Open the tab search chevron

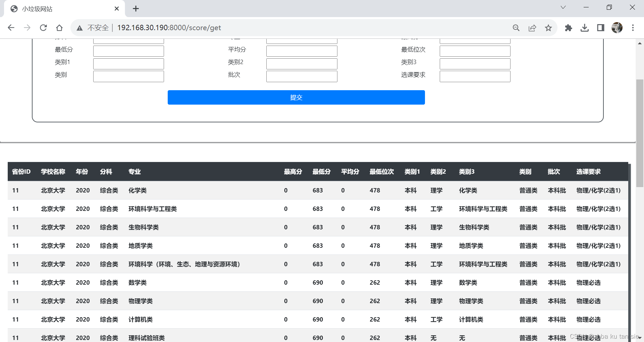[x=563, y=7]
